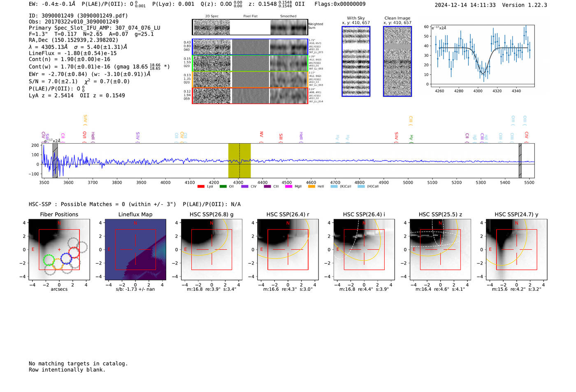This screenshot has width=576, height=392.
Task: Open the HSC SSP(24.7) y image
Action: click(516, 250)
